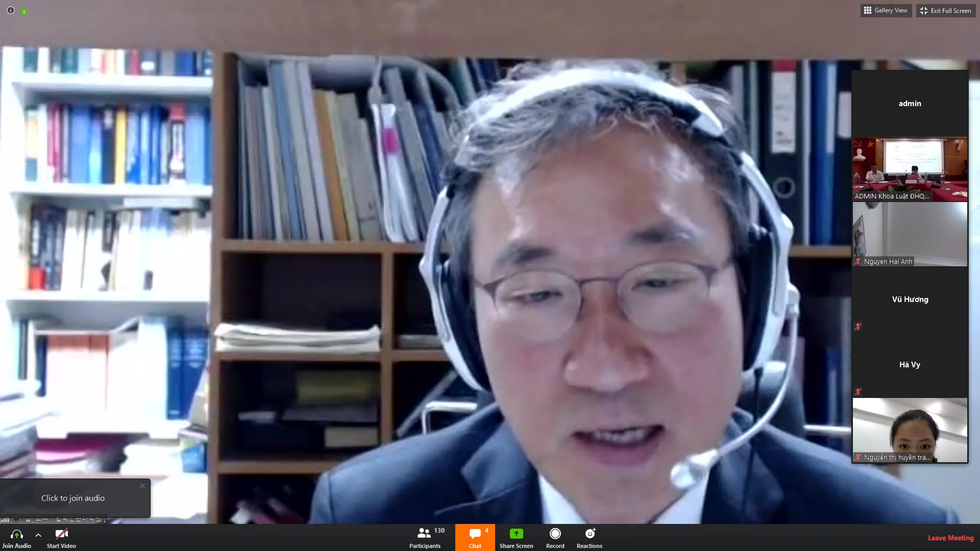
Task: Click green encryption shield icon
Action: click(24, 11)
